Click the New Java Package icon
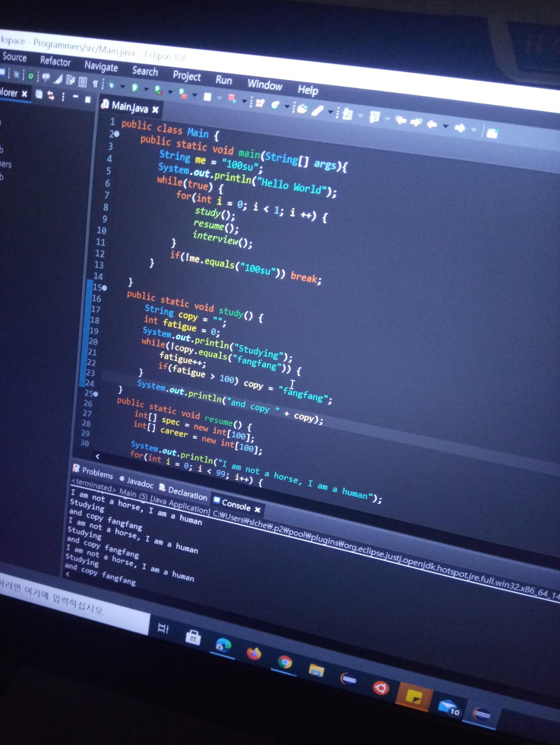 coord(260,103)
